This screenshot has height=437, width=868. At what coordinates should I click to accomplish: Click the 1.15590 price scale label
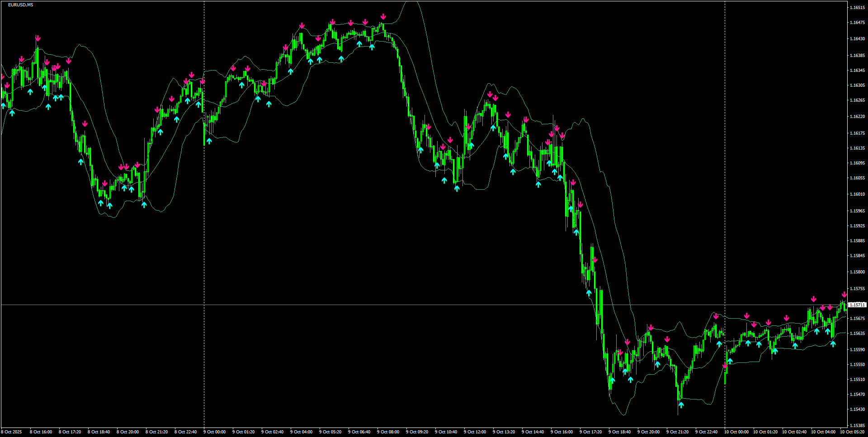tap(857, 350)
